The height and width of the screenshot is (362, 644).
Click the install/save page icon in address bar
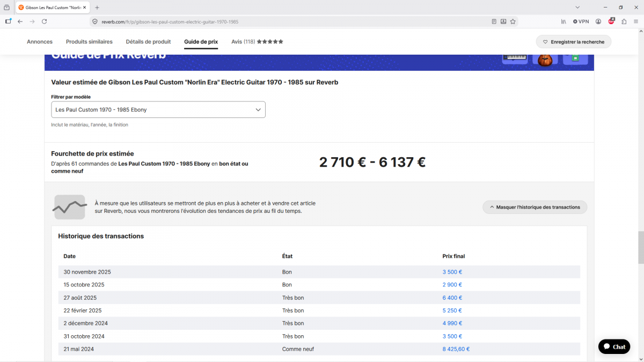point(503,21)
